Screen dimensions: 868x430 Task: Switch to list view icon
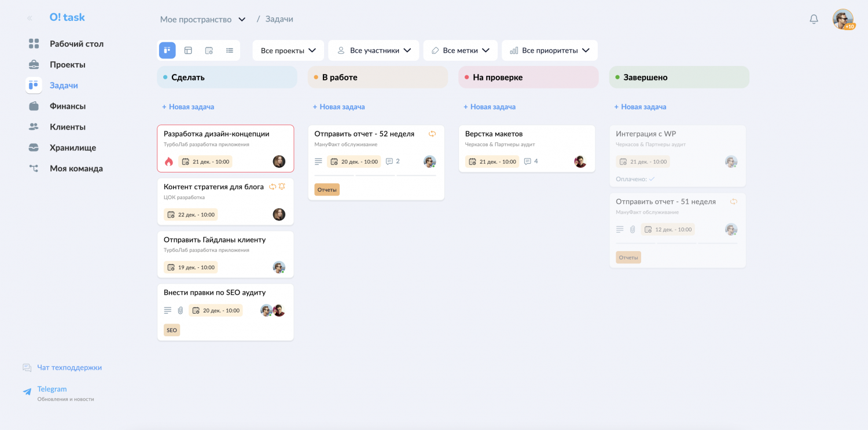(230, 50)
